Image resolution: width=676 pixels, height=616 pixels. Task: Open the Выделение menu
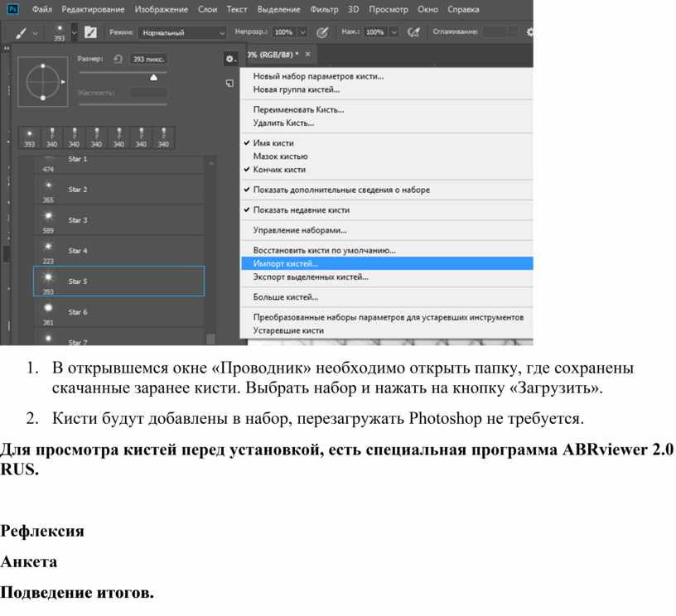click(278, 9)
